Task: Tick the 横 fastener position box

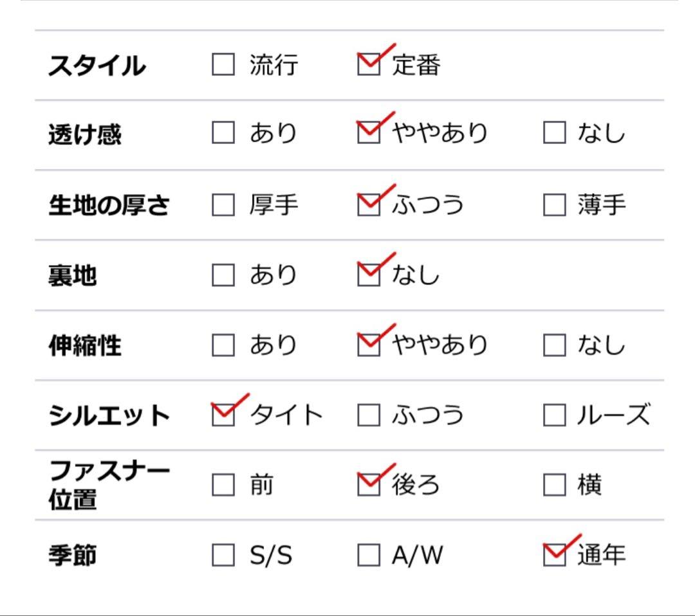Action: (x=554, y=485)
